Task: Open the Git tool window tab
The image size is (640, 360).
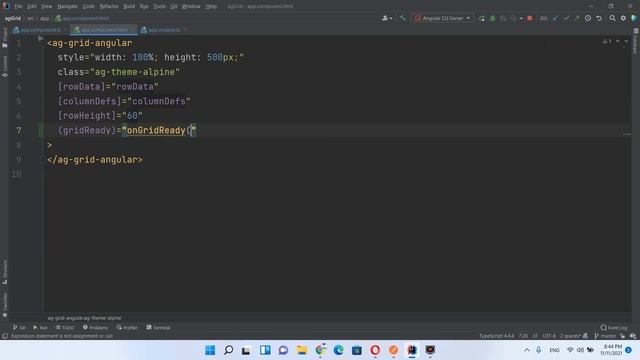Action: point(19,327)
